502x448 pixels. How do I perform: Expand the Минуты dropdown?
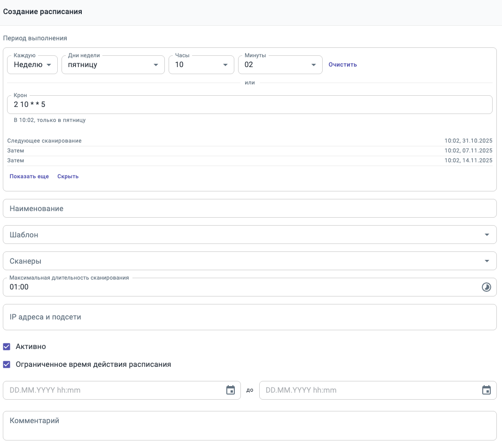tap(280, 65)
